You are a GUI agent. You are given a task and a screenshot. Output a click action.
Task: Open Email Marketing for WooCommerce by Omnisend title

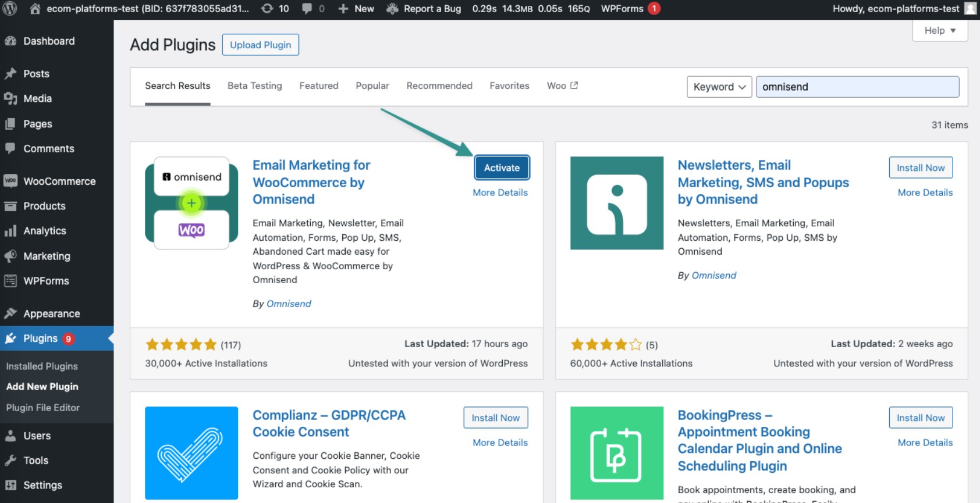pos(311,182)
